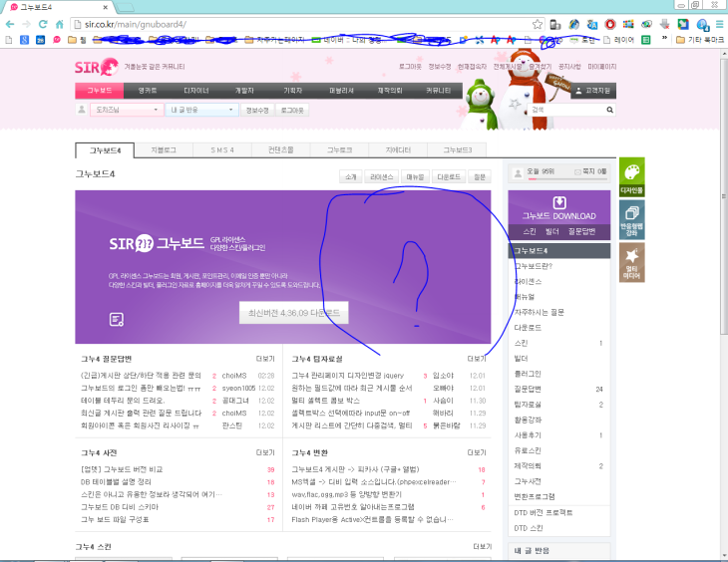728x562 pixels.
Task: Click the 로그아웃 button beside 정보수정 button
Action: 292,110
